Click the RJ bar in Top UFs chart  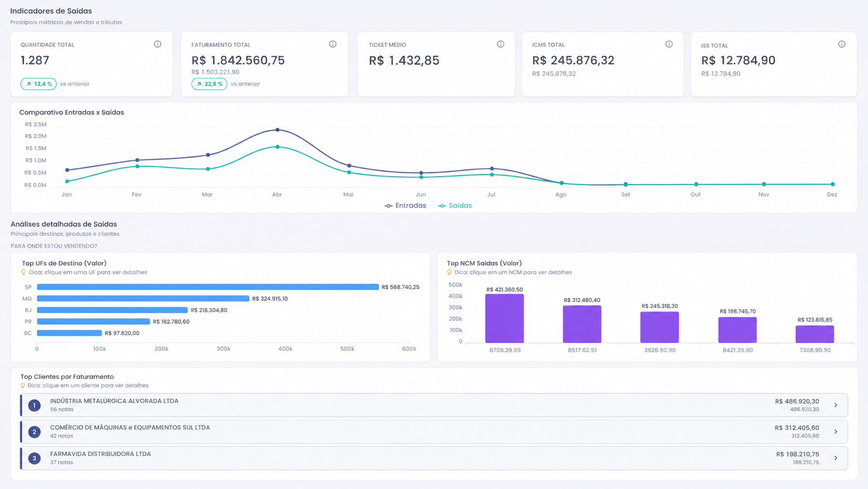pos(112,310)
